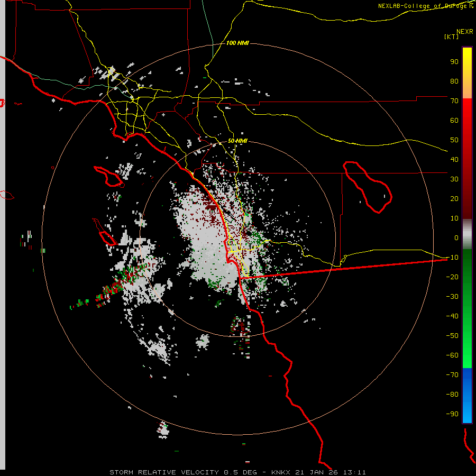Click the bottom caption "STORM RELATIVE VELOCITY 0.5 DEG"

coord(183,472)
